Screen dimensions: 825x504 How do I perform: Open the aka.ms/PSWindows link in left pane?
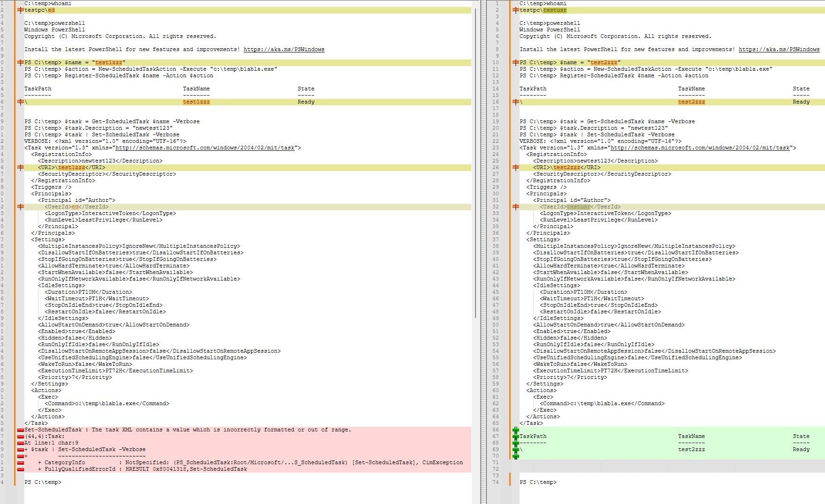tap(284, 49)
